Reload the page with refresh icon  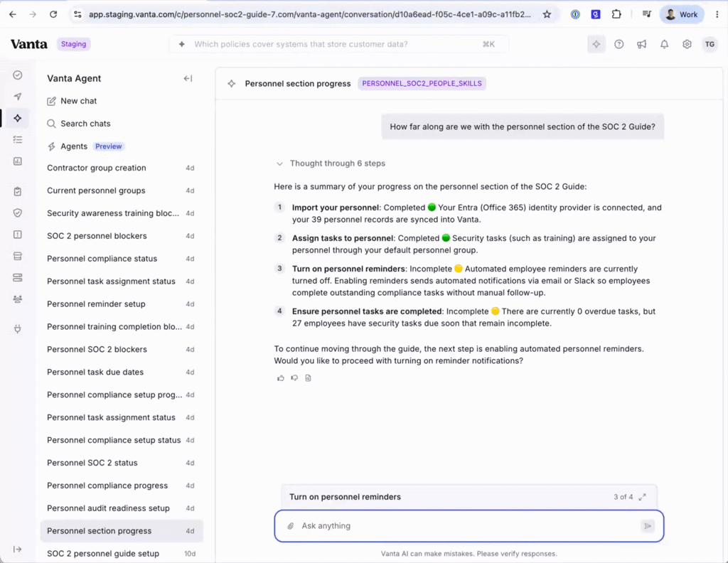pos(53,14)
